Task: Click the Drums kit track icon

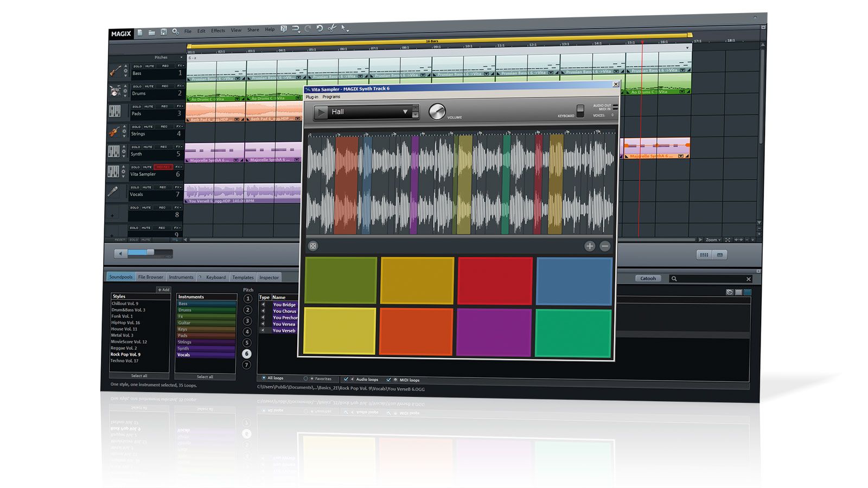Action: click(115, 91)
